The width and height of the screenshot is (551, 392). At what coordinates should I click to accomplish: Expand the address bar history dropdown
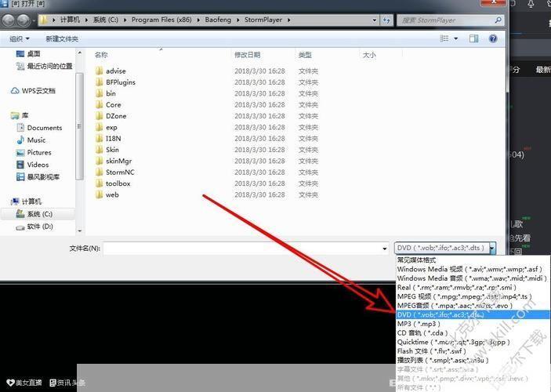coord(374,20)
